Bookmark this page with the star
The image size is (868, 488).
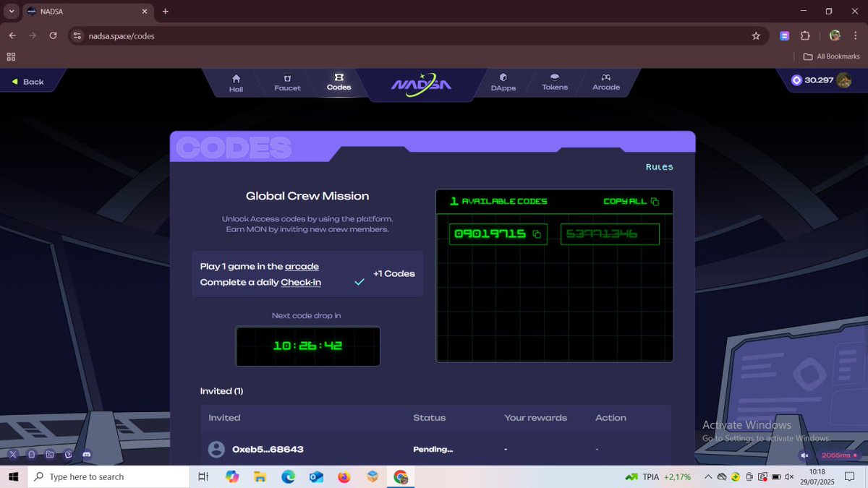pos(756,35)
